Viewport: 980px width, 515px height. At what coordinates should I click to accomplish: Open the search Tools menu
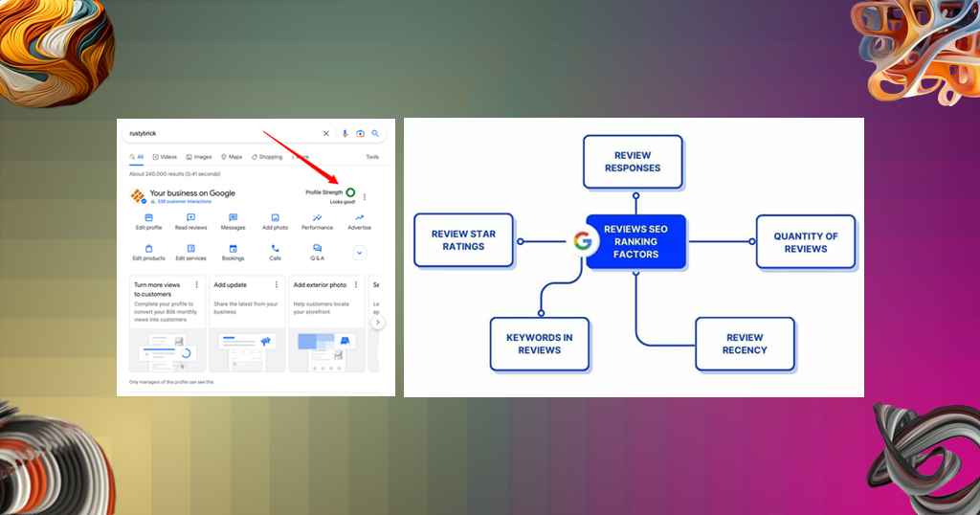tap(372, 157)
